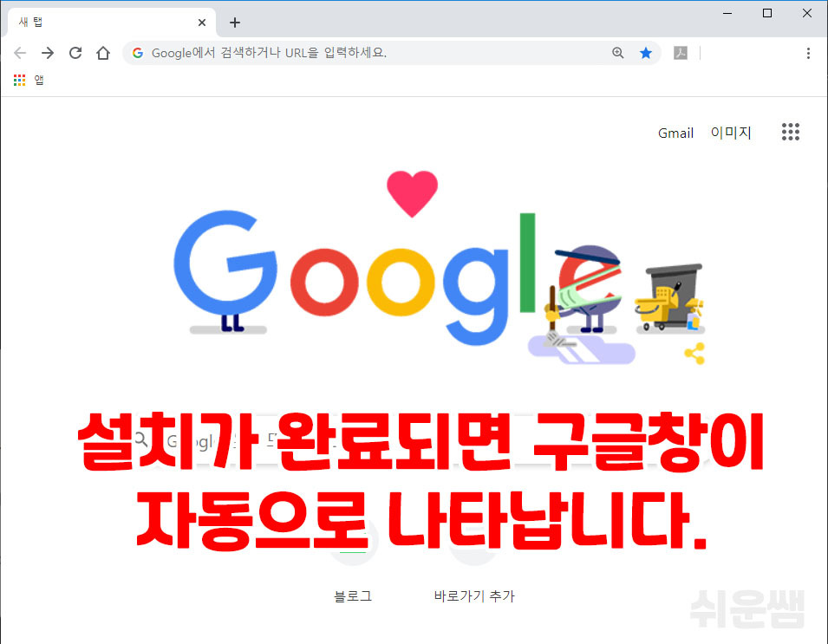
Task: Open a new tab with plus button
Action: (x=235, y=23)
